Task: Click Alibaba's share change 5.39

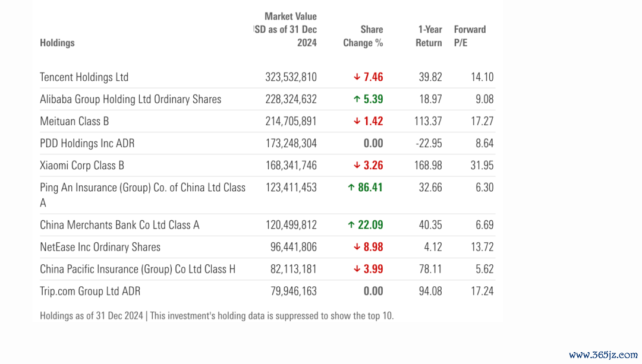Action: 373,99
